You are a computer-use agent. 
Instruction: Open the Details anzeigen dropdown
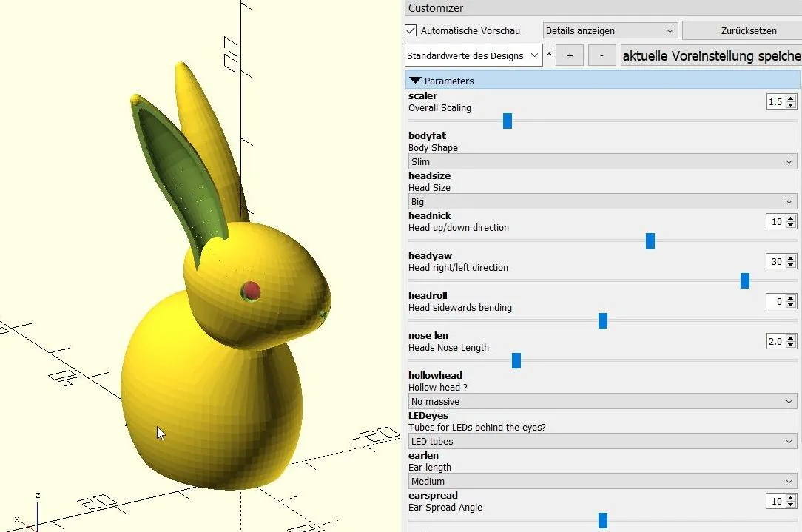point(610,31)
